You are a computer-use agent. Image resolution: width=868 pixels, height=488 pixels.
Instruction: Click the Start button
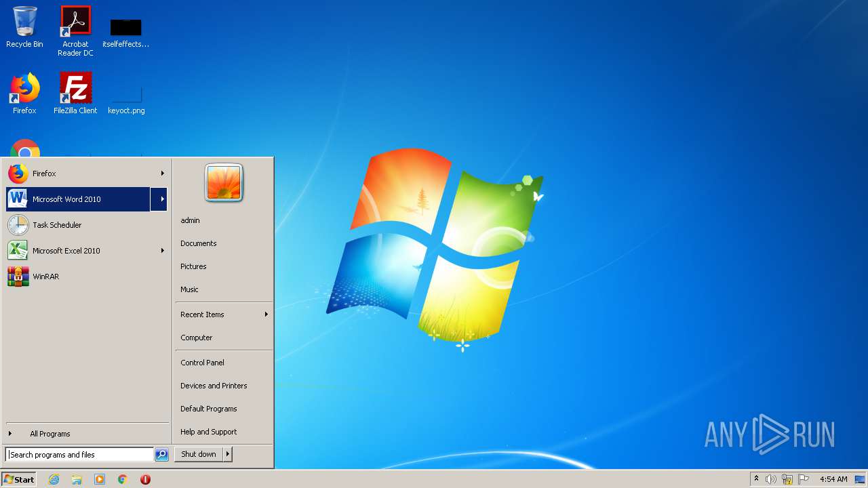click(19, 479)
